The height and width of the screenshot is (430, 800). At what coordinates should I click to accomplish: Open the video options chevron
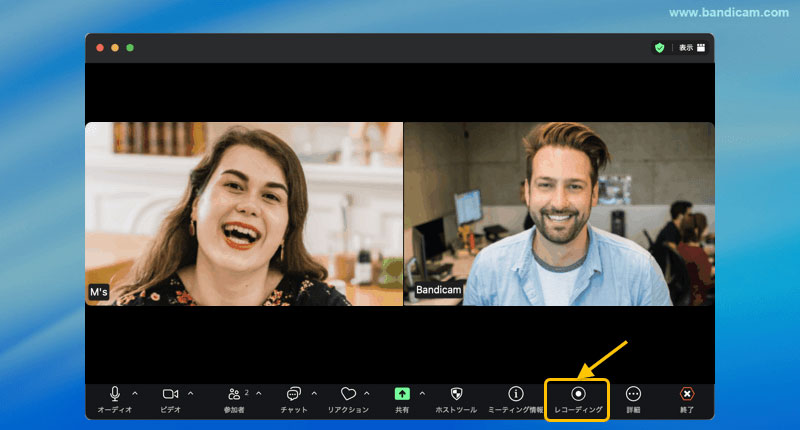point(191,393)
